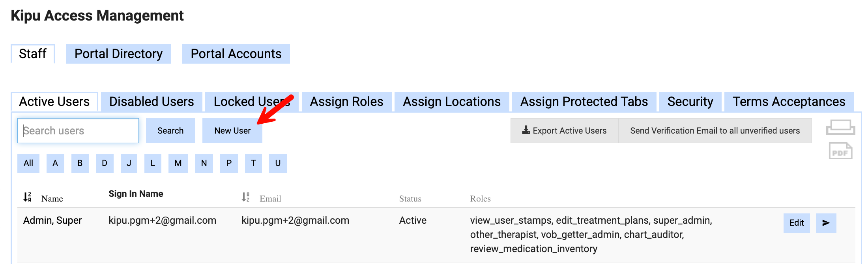Viewport: 868px width, 264px height.
Task: Click the New User button
Action: pos(232,131)
